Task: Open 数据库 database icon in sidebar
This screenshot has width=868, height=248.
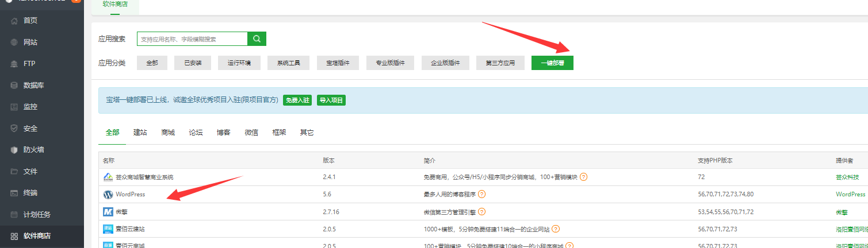Action: [x=14, y=86]
